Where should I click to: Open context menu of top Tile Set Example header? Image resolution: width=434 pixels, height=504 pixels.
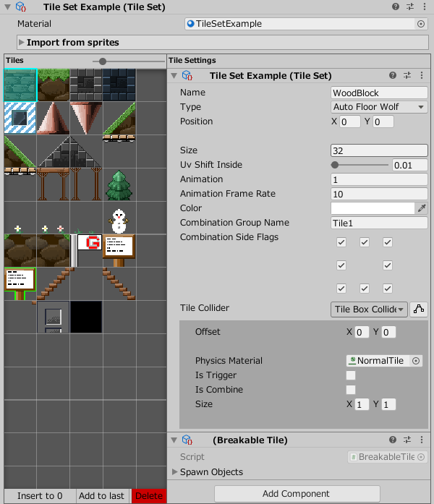(425, 7)
